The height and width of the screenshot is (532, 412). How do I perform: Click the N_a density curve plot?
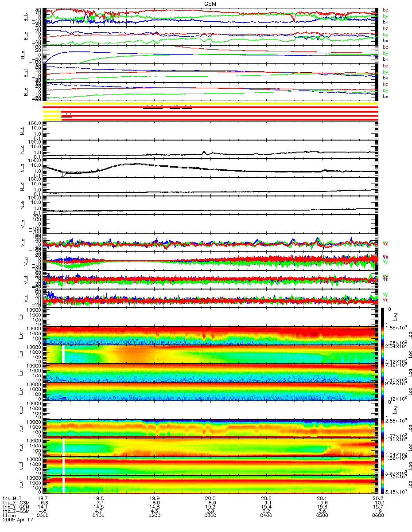[210, 168]
